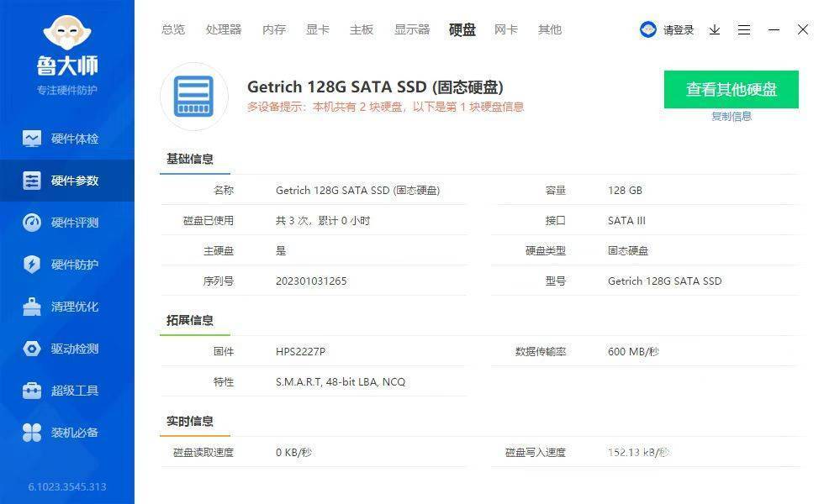The image size is (824, 504).
Task: Close the 鲁大师 window
Action: point(802,29)
